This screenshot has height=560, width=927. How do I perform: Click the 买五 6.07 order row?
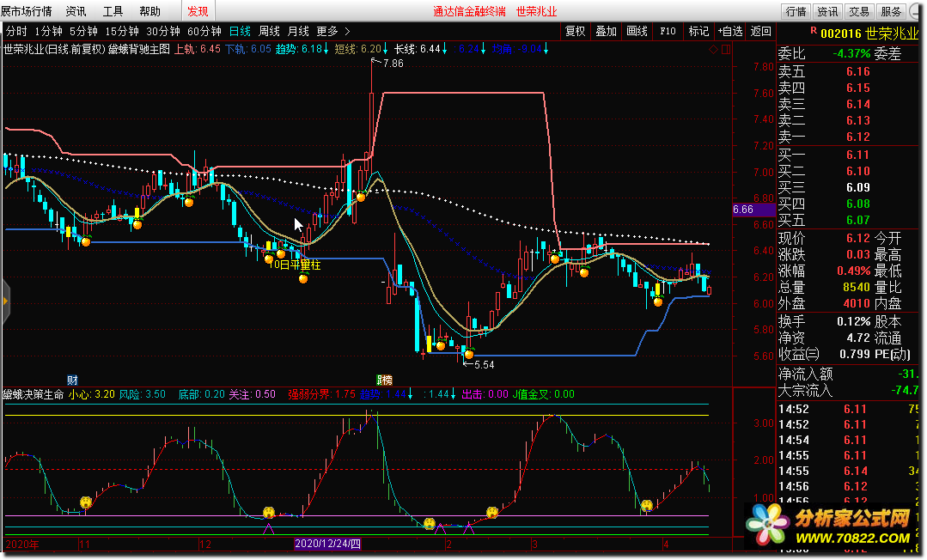(848, 220)
